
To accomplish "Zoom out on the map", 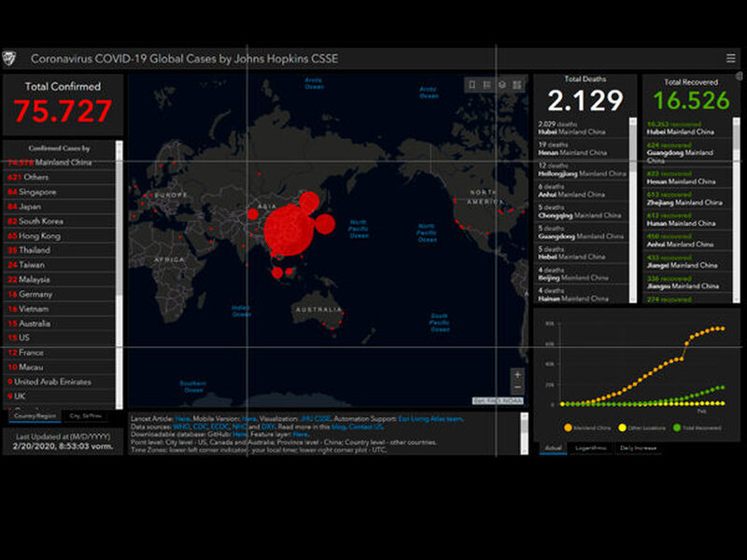I will tap(517, 387).
